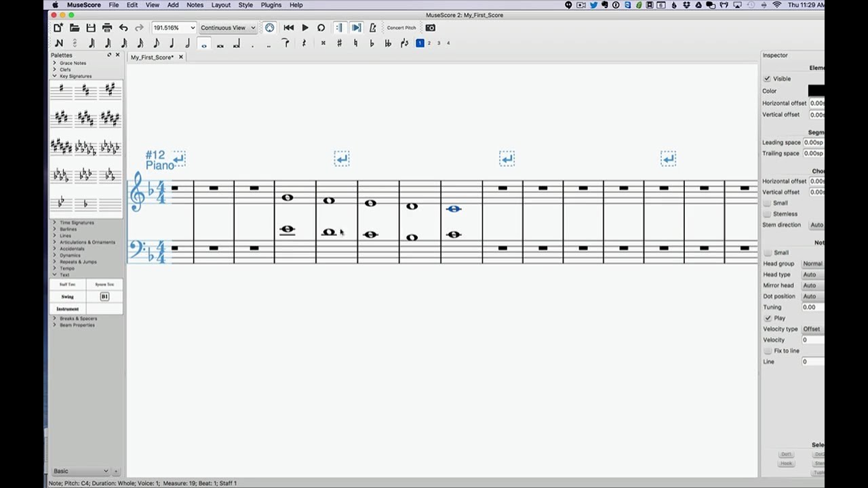Open the File menu
Viewport: 868px width, 488px height.
114,5
